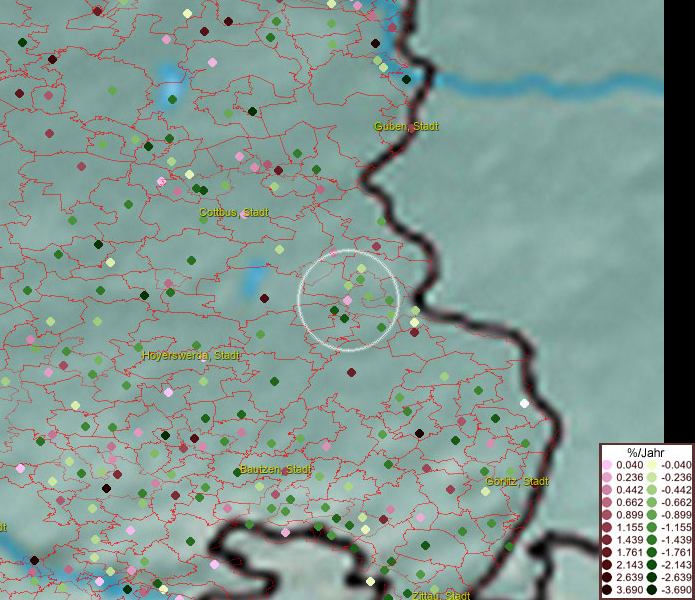
Task: Click the "%/Jahr" legend title
Action: point(646,453)
